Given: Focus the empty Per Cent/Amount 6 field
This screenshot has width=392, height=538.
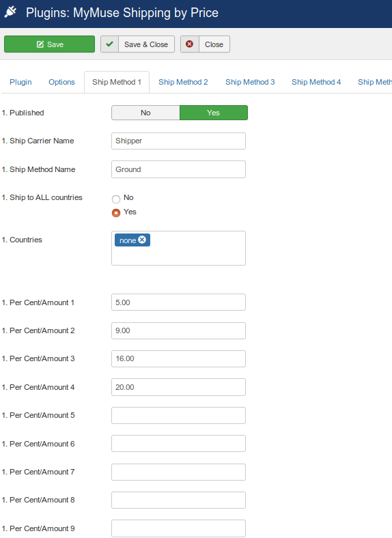Looking at the screenshot, I should [178, 444].
